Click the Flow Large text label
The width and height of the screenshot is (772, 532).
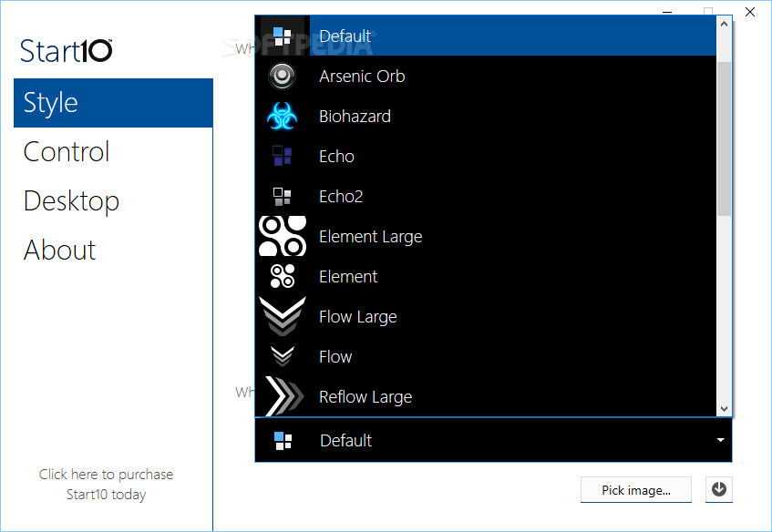pos(358,317)
